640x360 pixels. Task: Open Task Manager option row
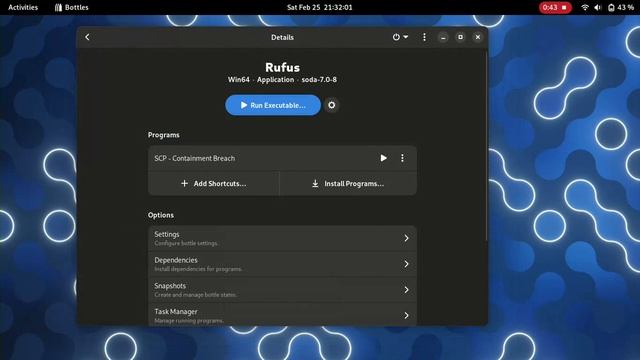(x=282, y=315)
